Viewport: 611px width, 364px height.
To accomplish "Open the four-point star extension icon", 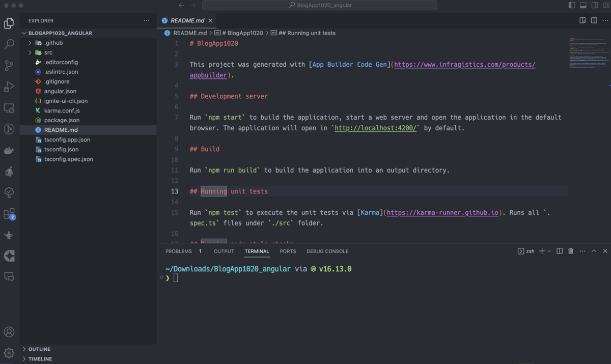I will coord(9,256).
